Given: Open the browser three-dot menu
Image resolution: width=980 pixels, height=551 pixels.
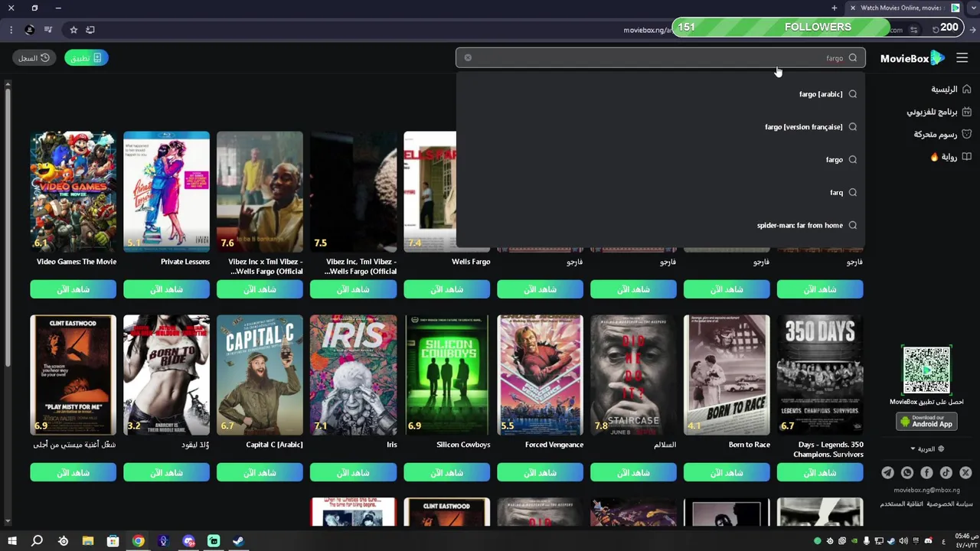Looking at the screenshot, I should (11, 30).
